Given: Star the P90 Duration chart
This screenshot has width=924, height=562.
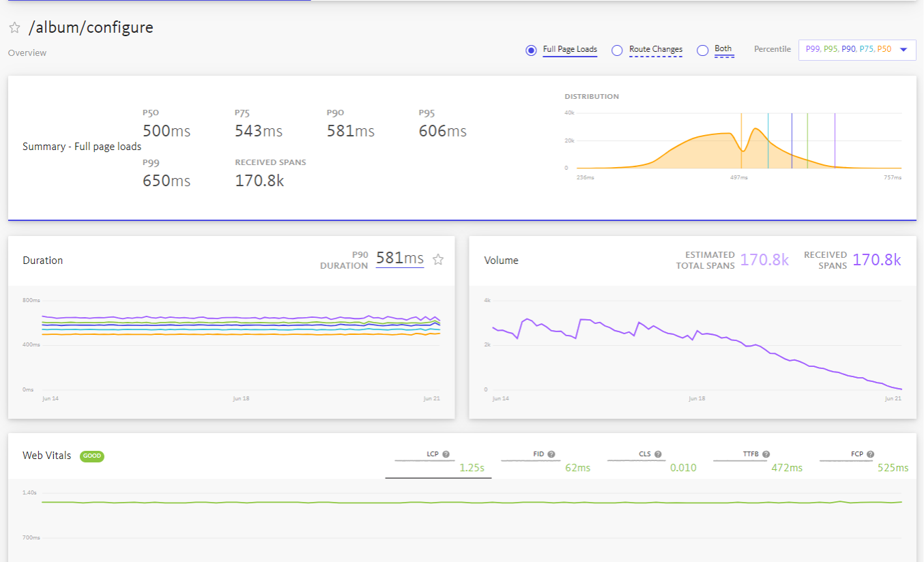Looking at the screenshot, I should pos(439,259).
